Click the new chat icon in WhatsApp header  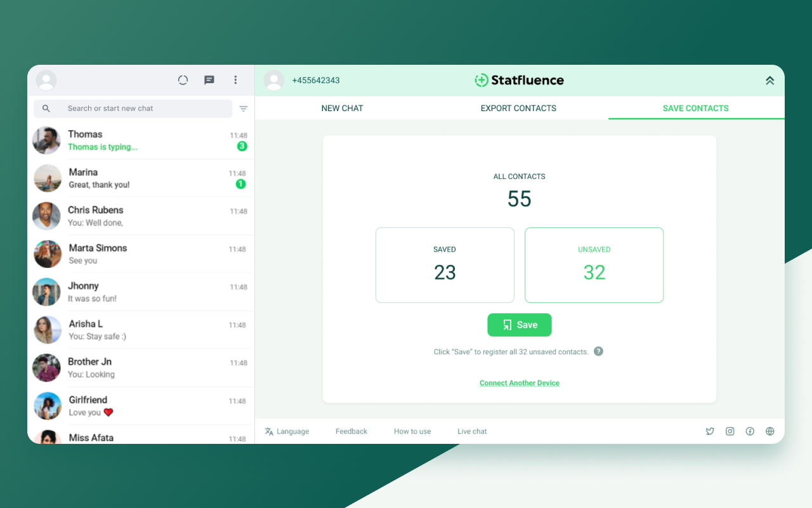point(209,80)
